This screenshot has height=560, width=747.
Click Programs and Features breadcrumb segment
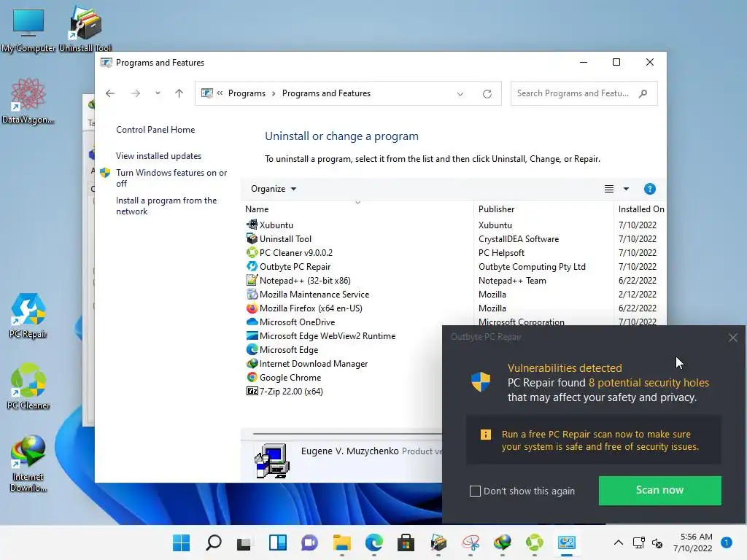pyautogui.click(x=326, y=93)
